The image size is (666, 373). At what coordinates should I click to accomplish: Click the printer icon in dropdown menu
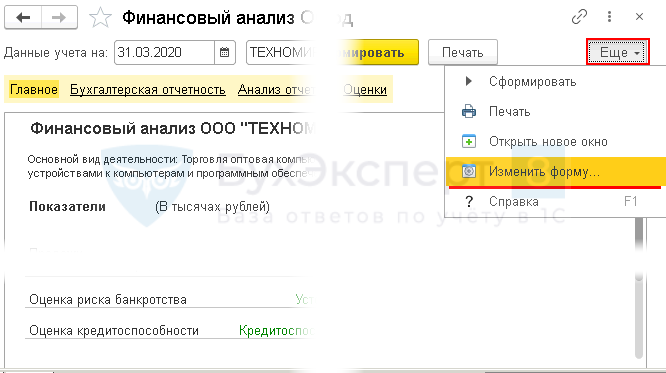point(469,111)
